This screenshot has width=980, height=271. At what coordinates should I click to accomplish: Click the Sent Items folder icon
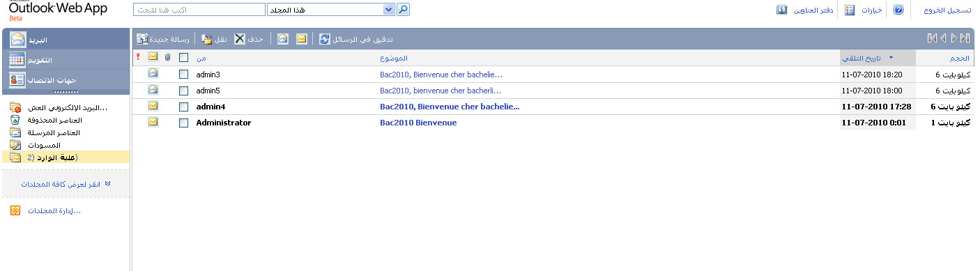tap(15, 132)
